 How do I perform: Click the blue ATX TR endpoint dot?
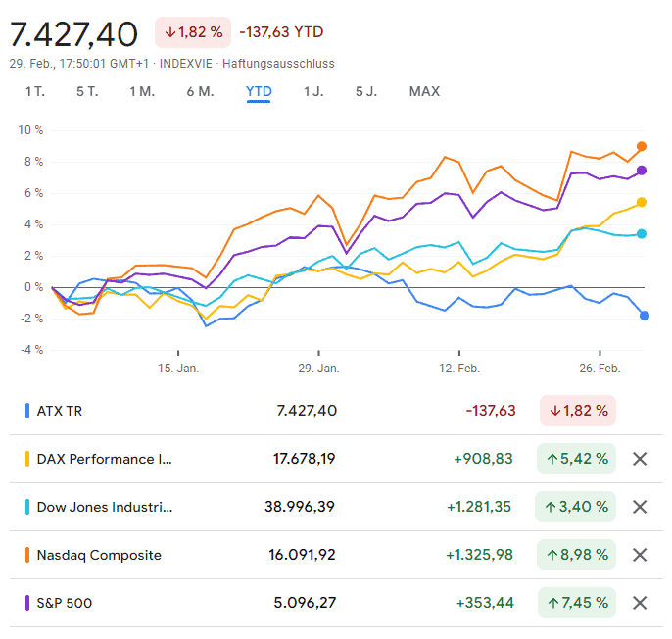click(645, 316)
